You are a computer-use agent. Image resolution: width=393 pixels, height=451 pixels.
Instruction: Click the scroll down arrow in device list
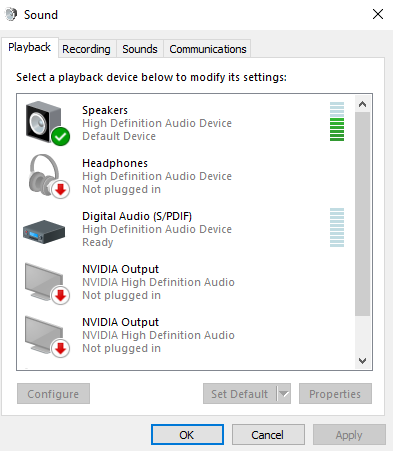point(363,360)
